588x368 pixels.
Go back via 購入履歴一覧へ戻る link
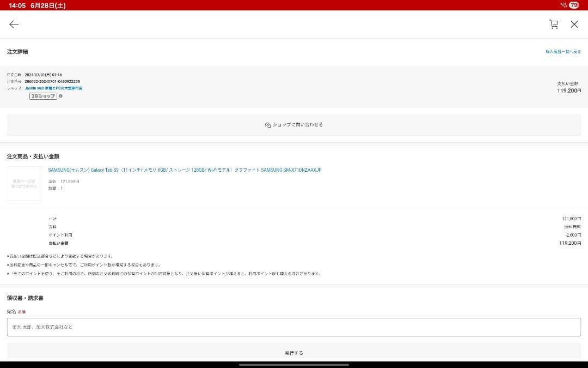563,52
